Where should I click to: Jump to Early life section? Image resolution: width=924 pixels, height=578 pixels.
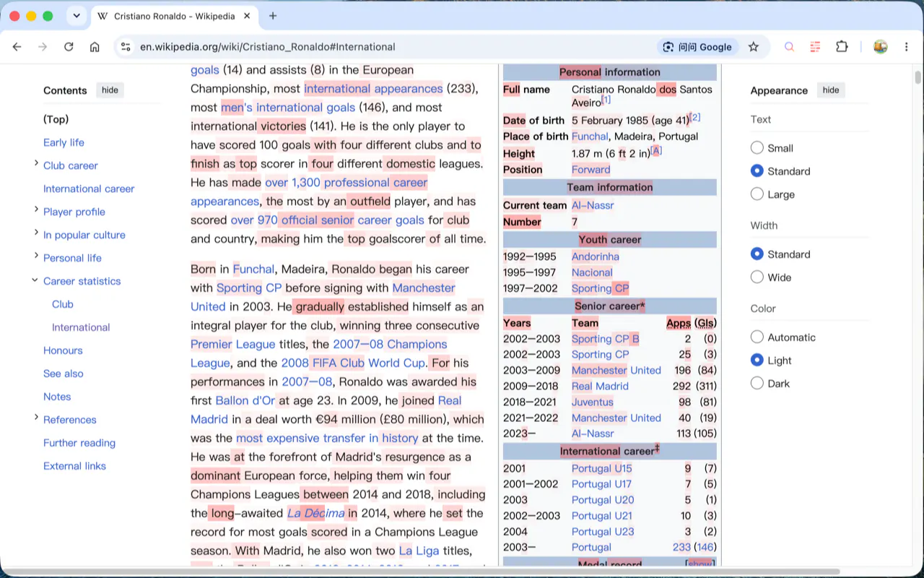tap(64, 142)
